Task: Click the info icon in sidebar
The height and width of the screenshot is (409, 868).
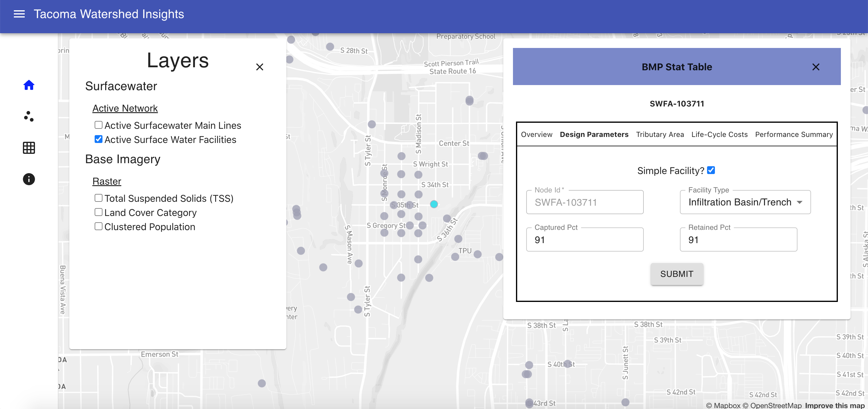Action: click(x=29, y=179)
